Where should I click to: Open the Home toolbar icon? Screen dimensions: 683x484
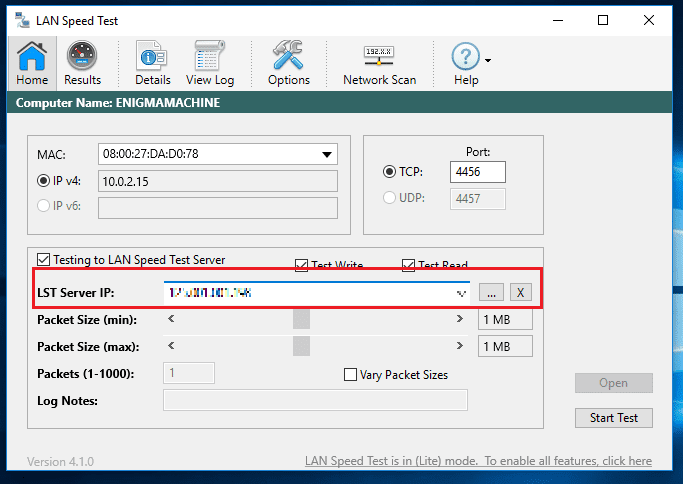click(x=31, y=63)
